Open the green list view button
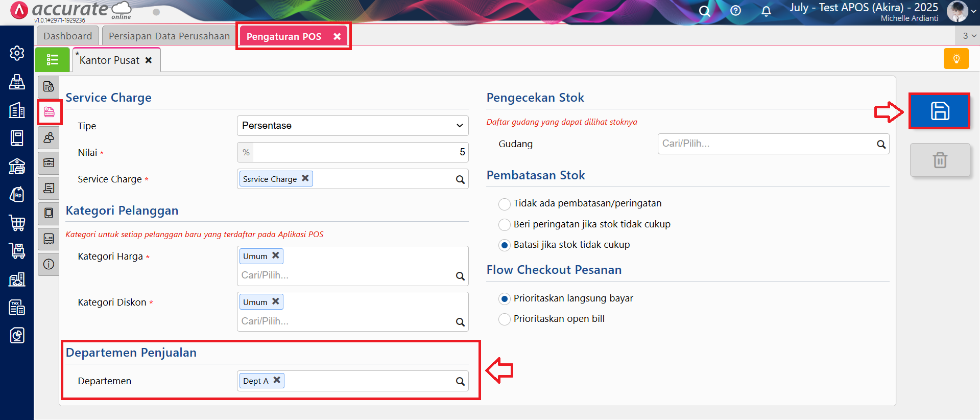The height and width of the screenshot is (420, 980). point(52,60)
